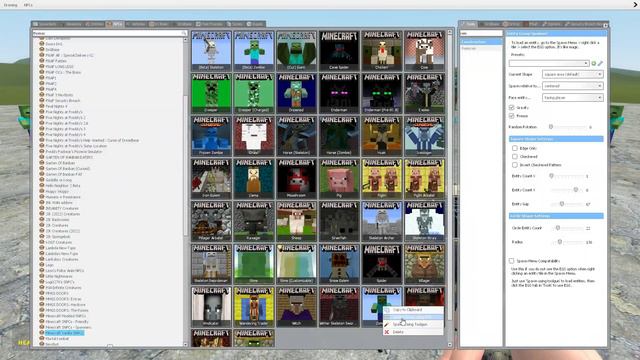The image size is (640, 360).
Task: Select the Snow Golem NPC icon
Action: [339, 264]
